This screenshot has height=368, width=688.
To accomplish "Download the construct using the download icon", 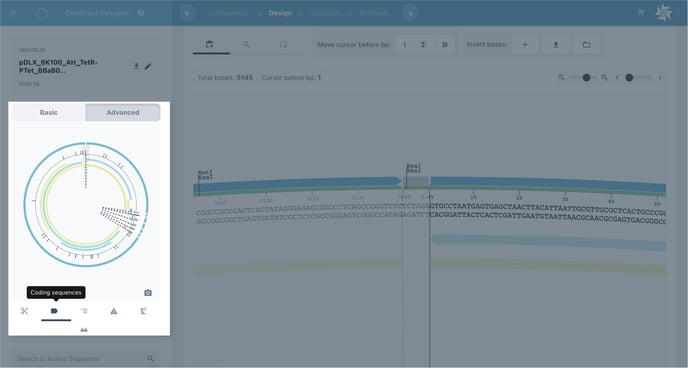I will pos(136,66).
